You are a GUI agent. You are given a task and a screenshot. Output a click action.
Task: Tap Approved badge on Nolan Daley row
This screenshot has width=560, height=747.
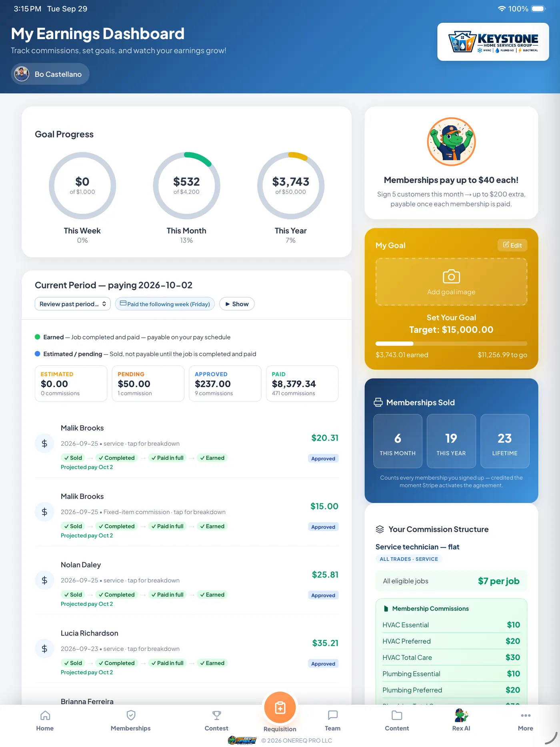323,595
